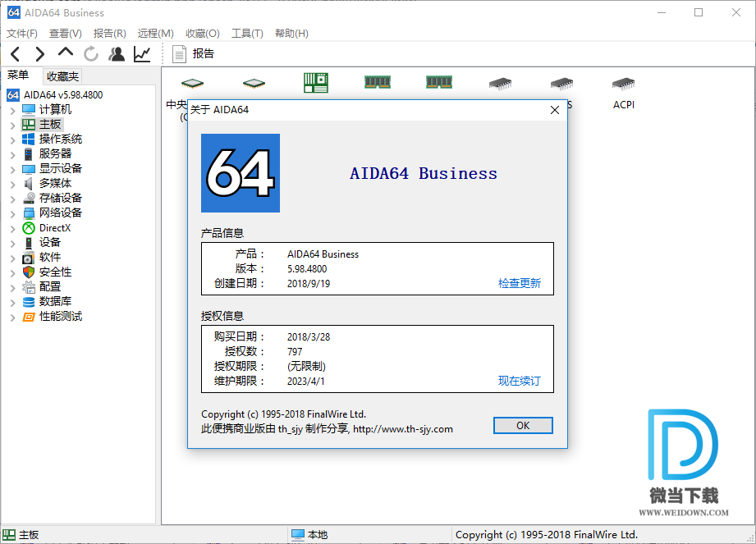Image resolution: width=756 pixels, height=544 pixels.
Task: Click the 操作系统 Windows logo icon
Action: 29,139
